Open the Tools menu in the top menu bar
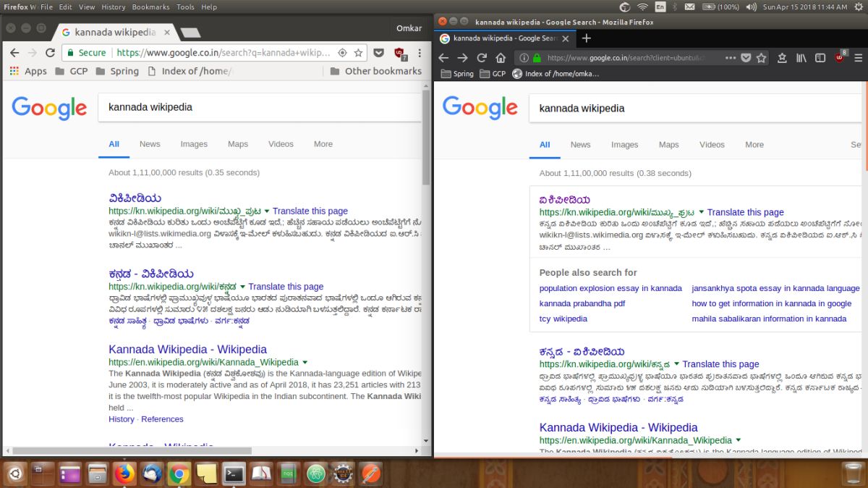 186,7
